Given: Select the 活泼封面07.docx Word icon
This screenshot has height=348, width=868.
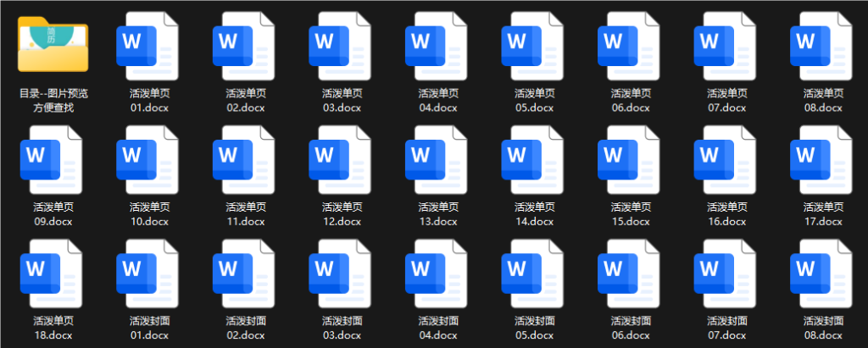Looking at the screenshot, I should tap(726, 273).
